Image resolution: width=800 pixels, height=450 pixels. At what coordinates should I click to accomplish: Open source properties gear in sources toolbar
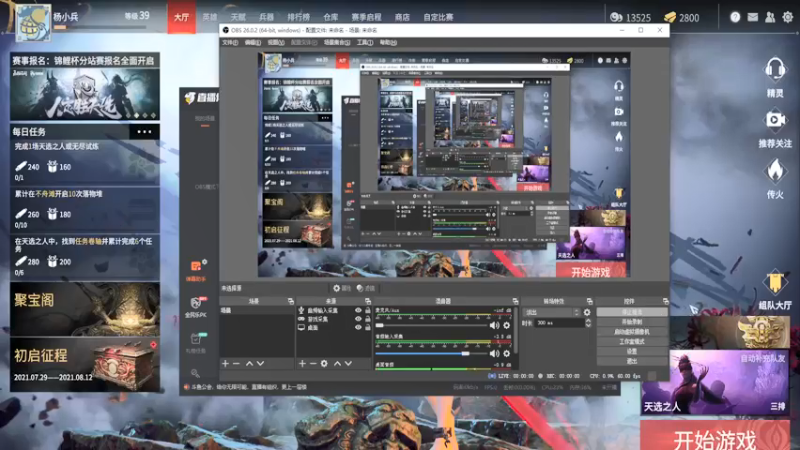click(324, 363)
